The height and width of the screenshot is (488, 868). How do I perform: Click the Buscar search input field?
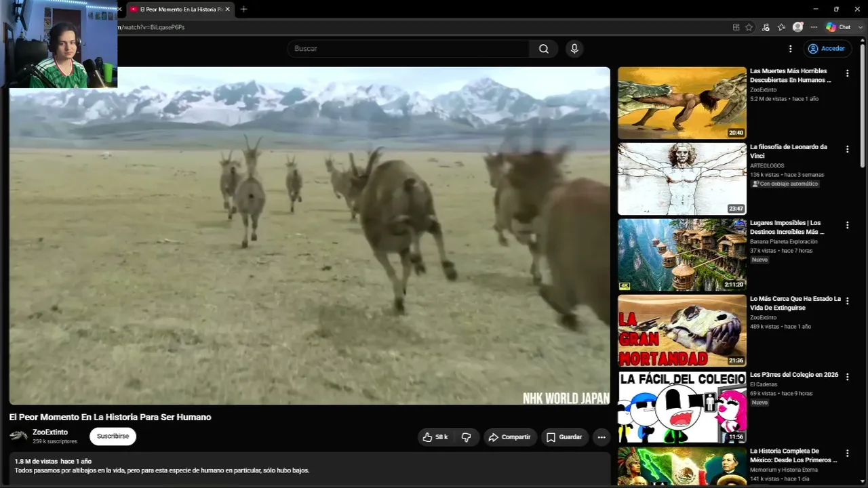coord(408,49)
